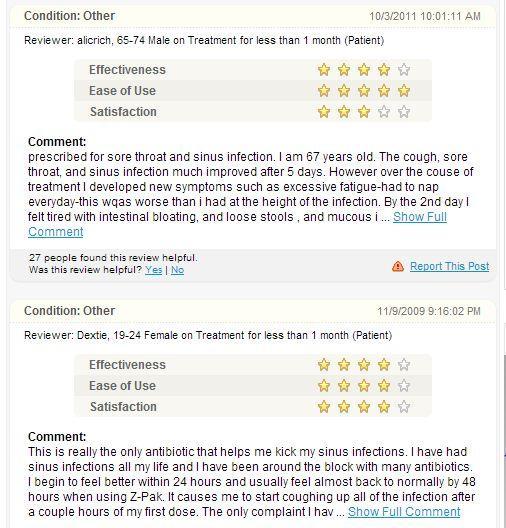The image size is (506, 528).
Task: Click the fourth empty Satisfaction star in alicrich's review
Action: [384, 111]
